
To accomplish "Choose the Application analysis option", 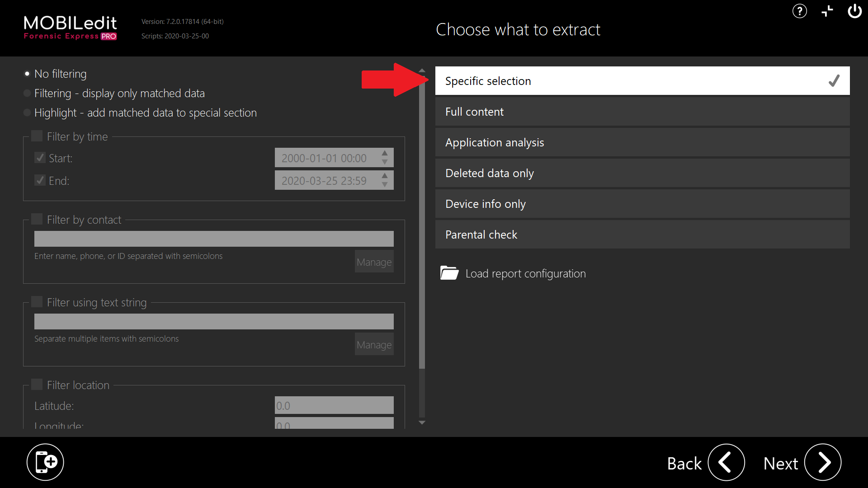I will 642,142.
